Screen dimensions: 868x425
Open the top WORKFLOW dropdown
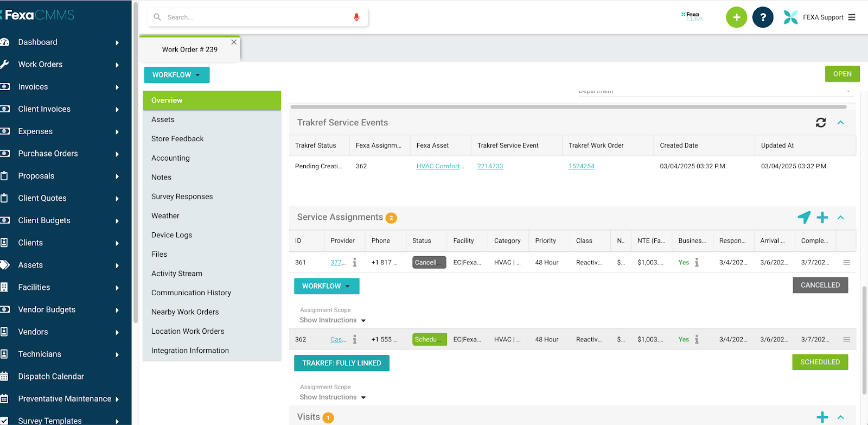(177, 75)
